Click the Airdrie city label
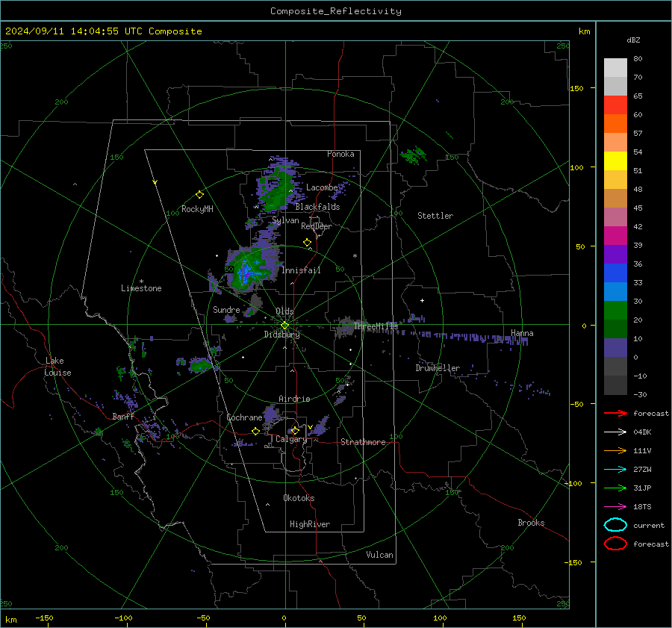Screen dimensions: 672x628 point(294,399)
